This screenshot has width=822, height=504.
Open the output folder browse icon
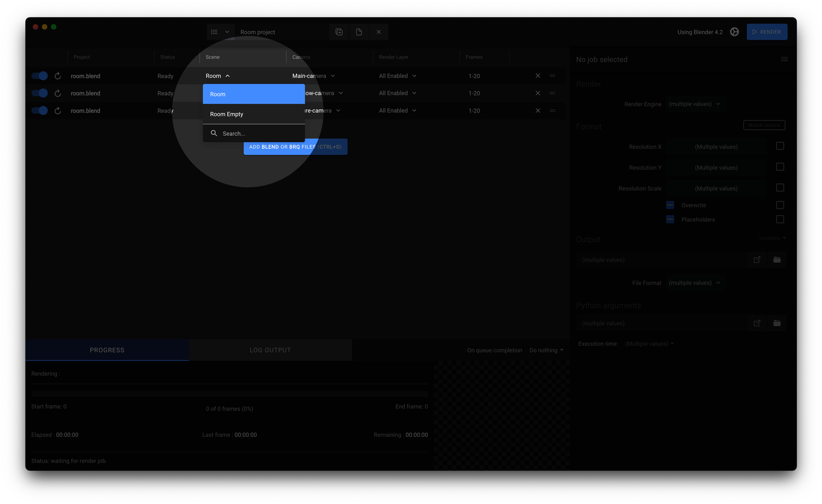tap(777, 260)
